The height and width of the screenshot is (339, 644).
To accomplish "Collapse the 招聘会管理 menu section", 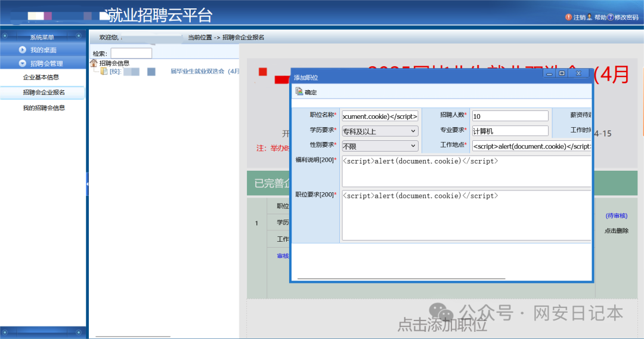I will coord(43,63).
